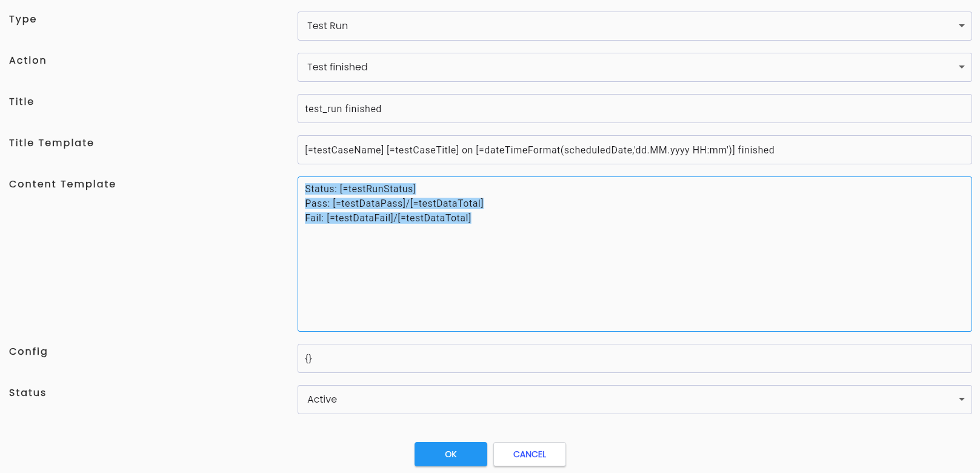Open the Action dropdown showing Test finished
Viewport: 980px width, 473px height.
(635, 67)
